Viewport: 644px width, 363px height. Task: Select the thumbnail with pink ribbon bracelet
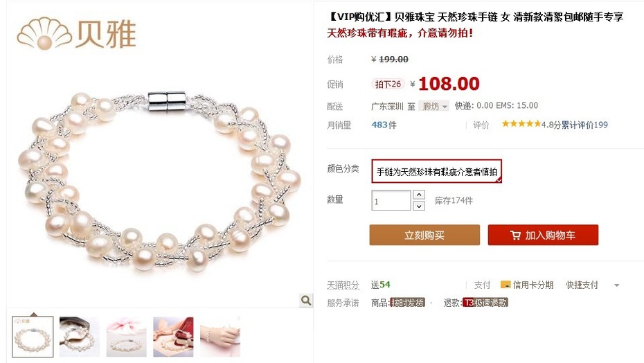[127, 337]
